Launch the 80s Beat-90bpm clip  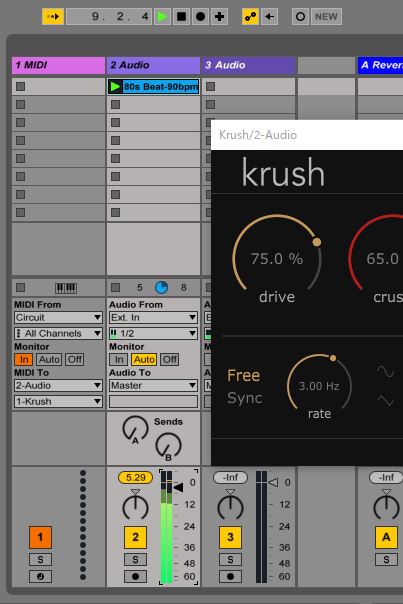(115, 87)
